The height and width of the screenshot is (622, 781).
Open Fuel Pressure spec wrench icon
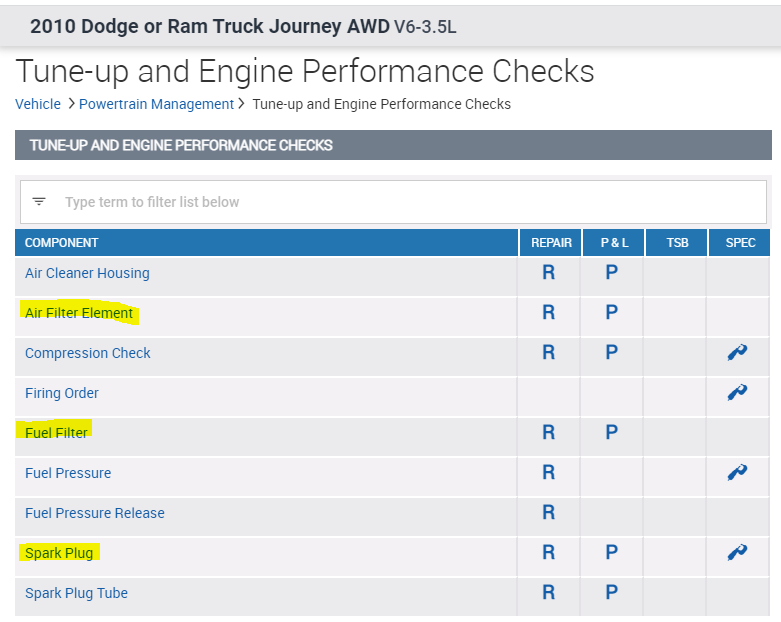[738, 473]
